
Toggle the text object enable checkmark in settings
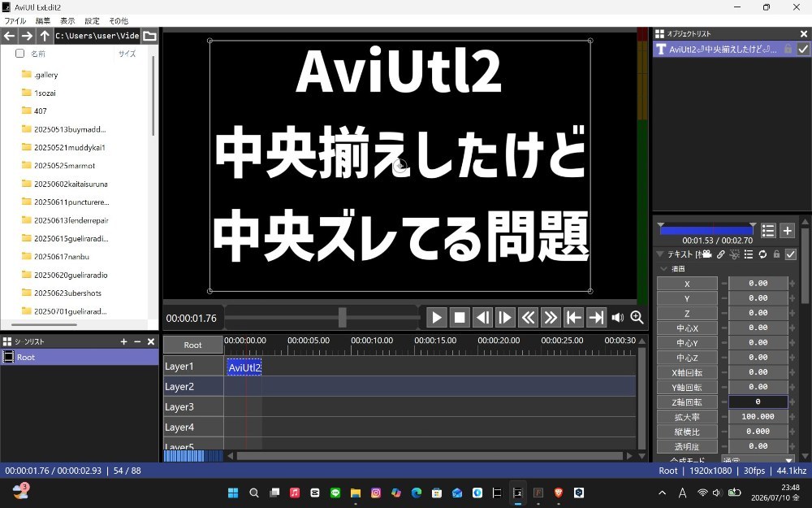790,254
